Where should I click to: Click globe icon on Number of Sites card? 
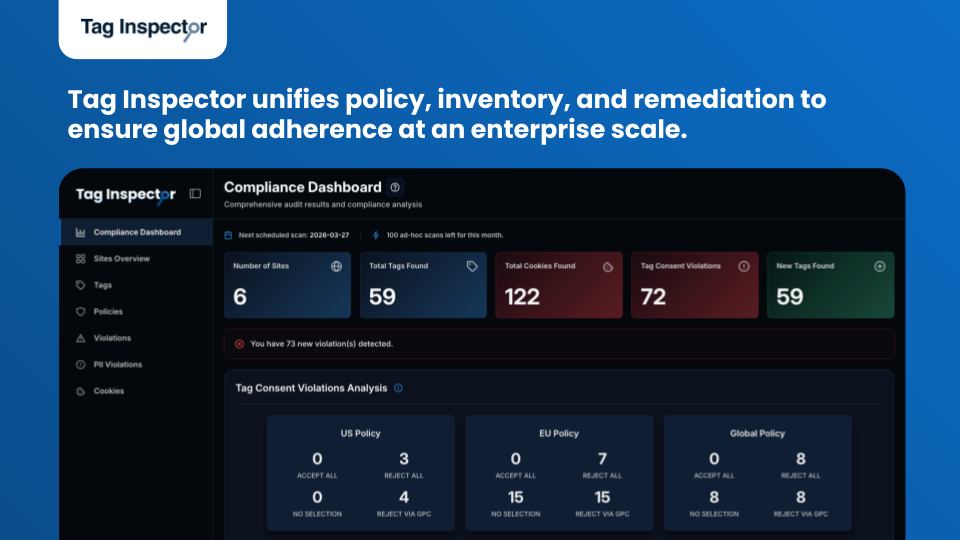[336, 266]
